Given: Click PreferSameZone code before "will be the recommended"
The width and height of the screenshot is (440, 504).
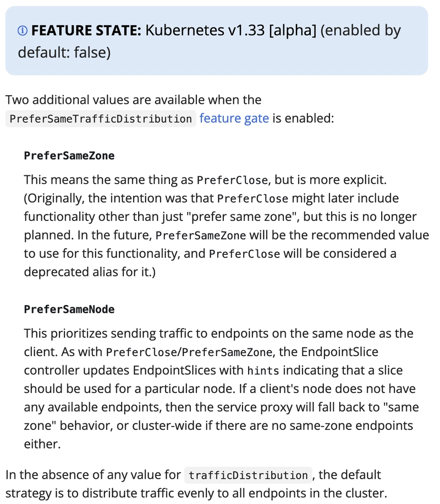Looking at the screenshot, I should [201, 236].
